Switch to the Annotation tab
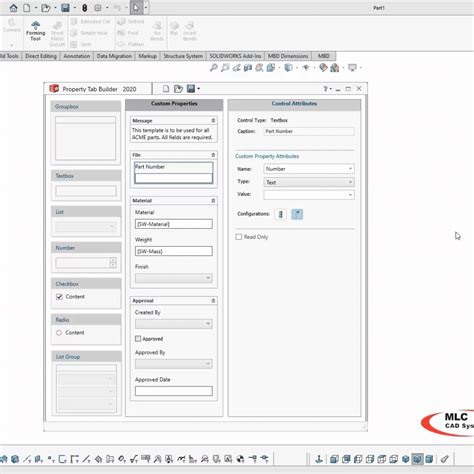The image size is (474, 474). click(x=77, y=56)
